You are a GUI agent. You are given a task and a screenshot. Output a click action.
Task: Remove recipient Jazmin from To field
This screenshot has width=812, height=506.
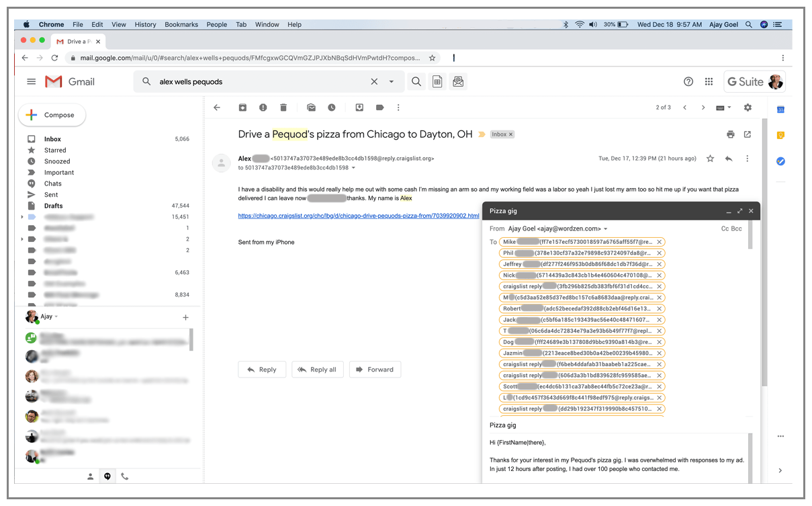660,353
